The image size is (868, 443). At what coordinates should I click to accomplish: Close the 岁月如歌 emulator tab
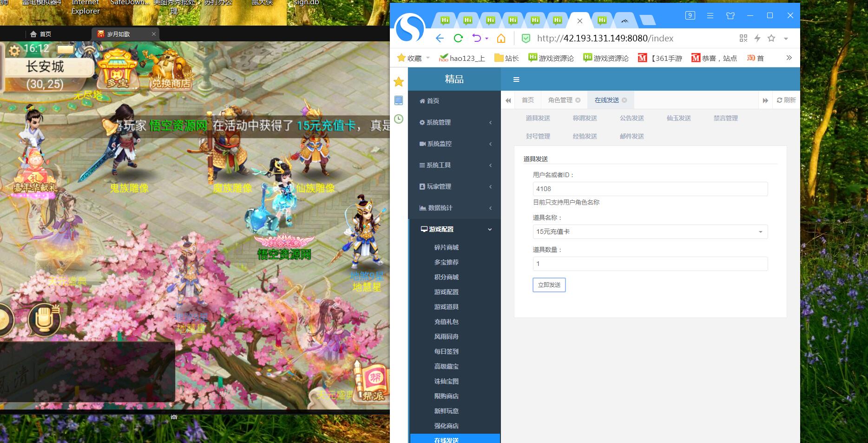(154, 34)
